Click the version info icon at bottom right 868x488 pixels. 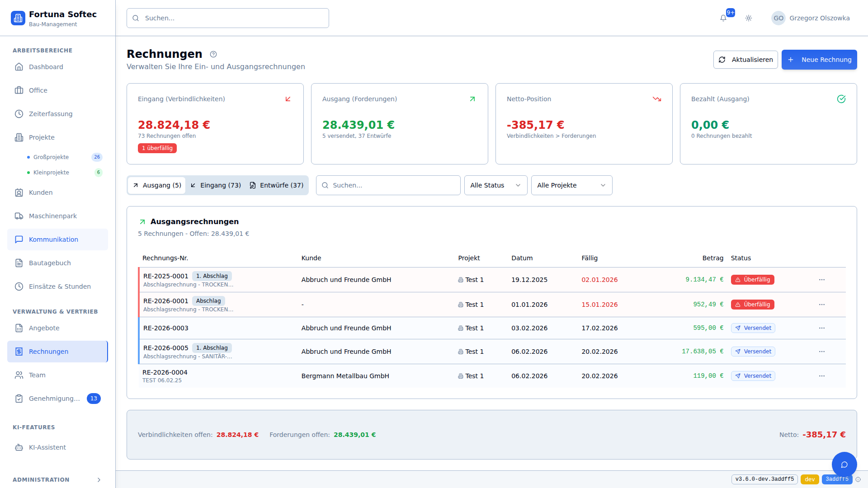tap(858, 479)
